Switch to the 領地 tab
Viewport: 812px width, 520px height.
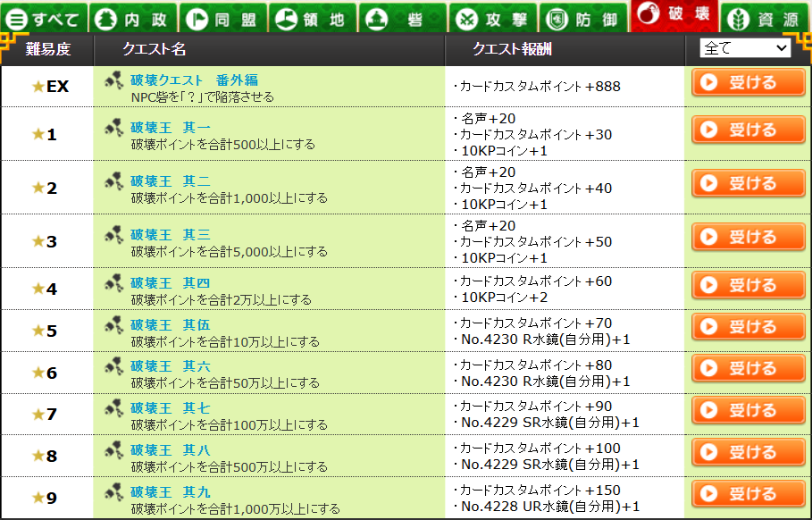click(x=313, y=19)
